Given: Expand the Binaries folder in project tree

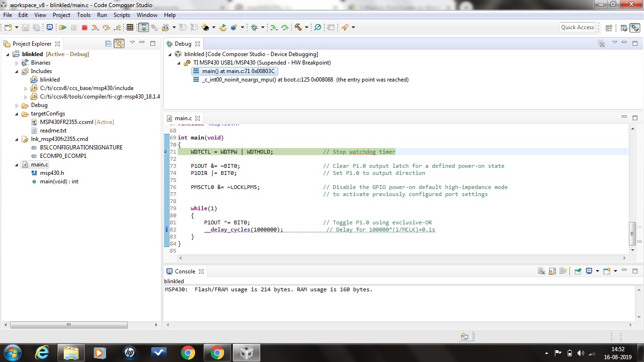Looking at the screenshot, I should coord(17,63).
